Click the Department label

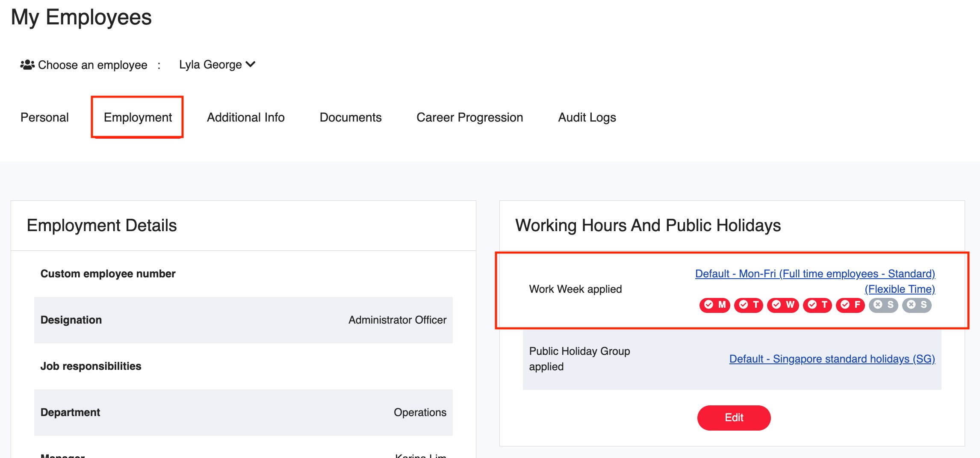pyautogui.click(x=70, y=412)
